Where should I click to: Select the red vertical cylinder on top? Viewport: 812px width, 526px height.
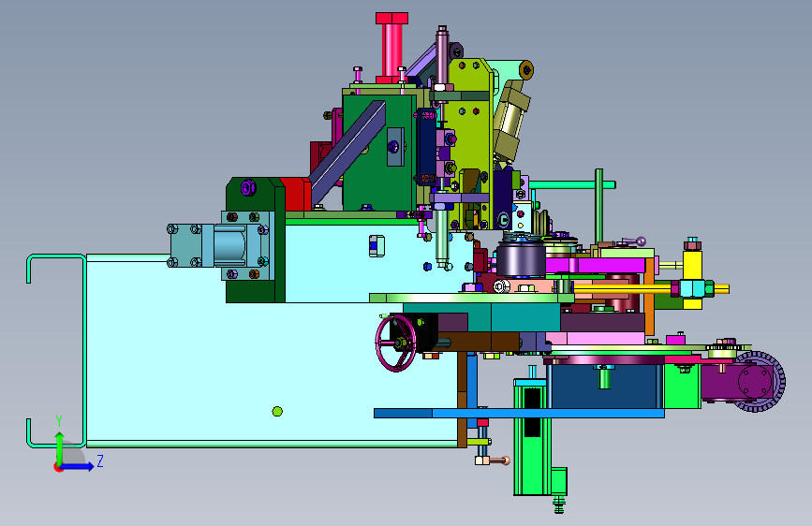point(392,48)
